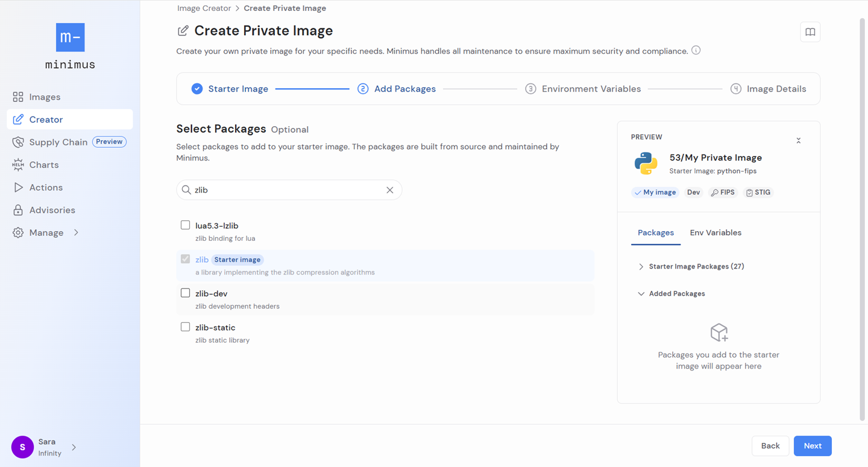Open the Sara account menu chevron
Image resolution: width=868 pixels, height=467 pixels.
coord(74,447)
